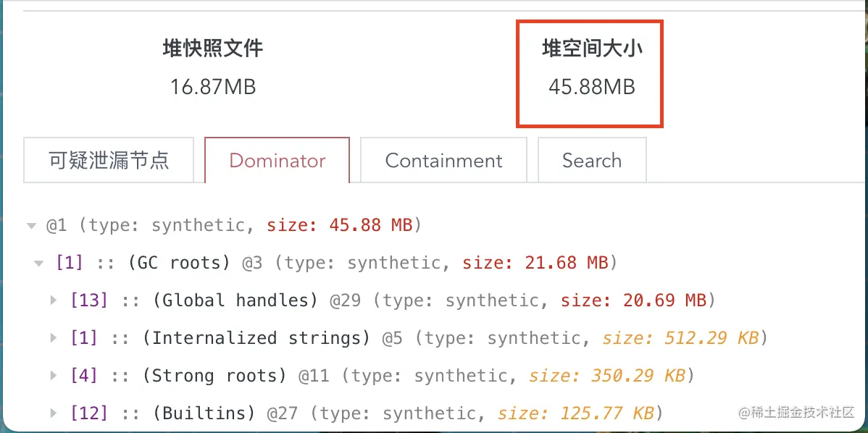Switch to the 可疑泄漏节点 tab

click(109, 160)
